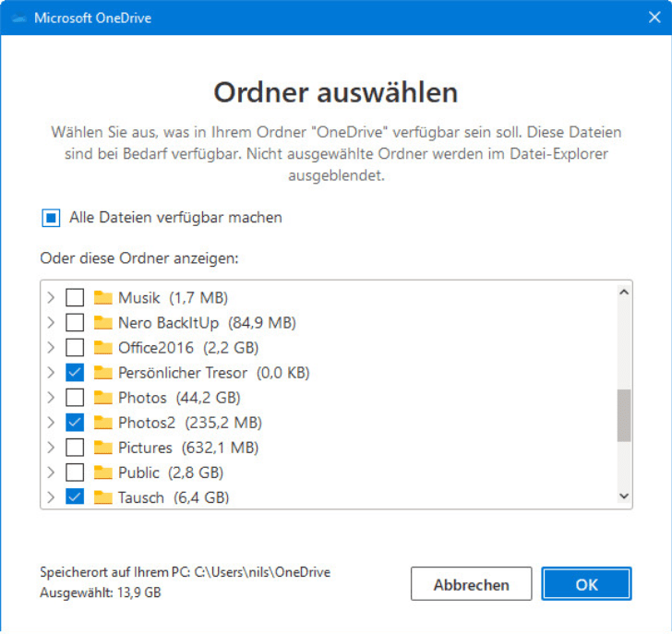Select the 'Musik (1,7 MB)' row text
672x634 pixels.
(x=173, y=297)
